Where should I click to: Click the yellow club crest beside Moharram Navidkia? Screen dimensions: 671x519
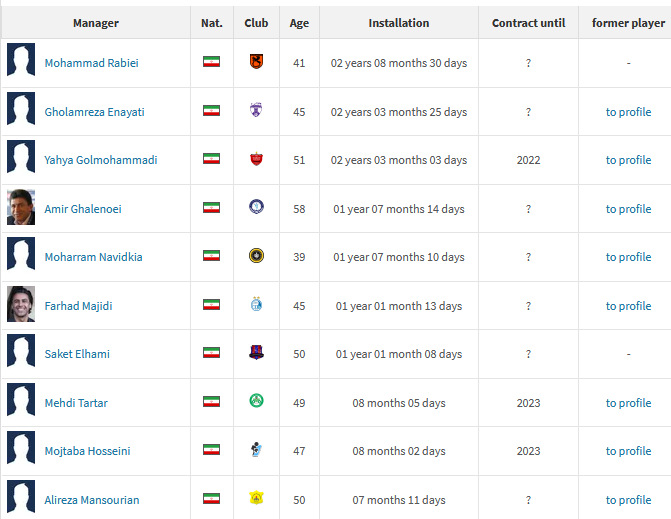click(x=256, y=256)
